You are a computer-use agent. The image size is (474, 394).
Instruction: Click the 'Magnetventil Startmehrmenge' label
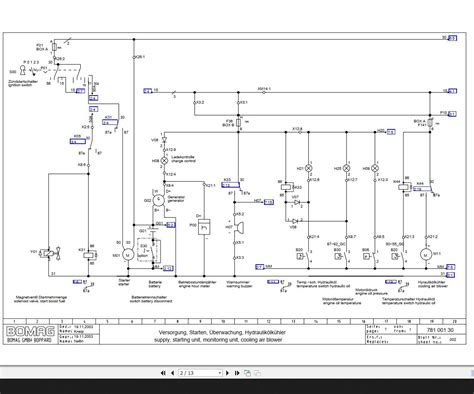coord(41,297)
